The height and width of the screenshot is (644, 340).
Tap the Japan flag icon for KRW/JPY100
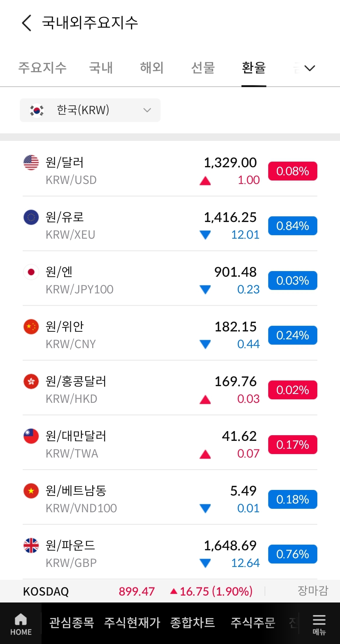coord(31,272)
